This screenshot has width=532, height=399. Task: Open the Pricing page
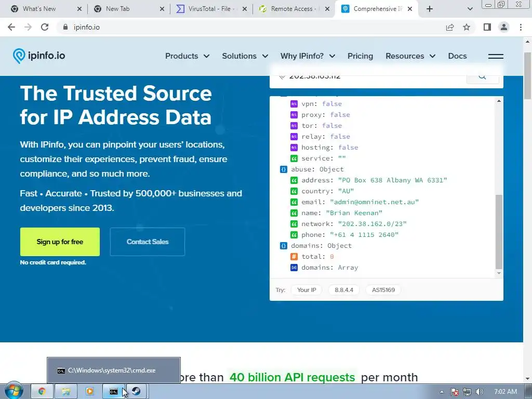click(360, 56)
